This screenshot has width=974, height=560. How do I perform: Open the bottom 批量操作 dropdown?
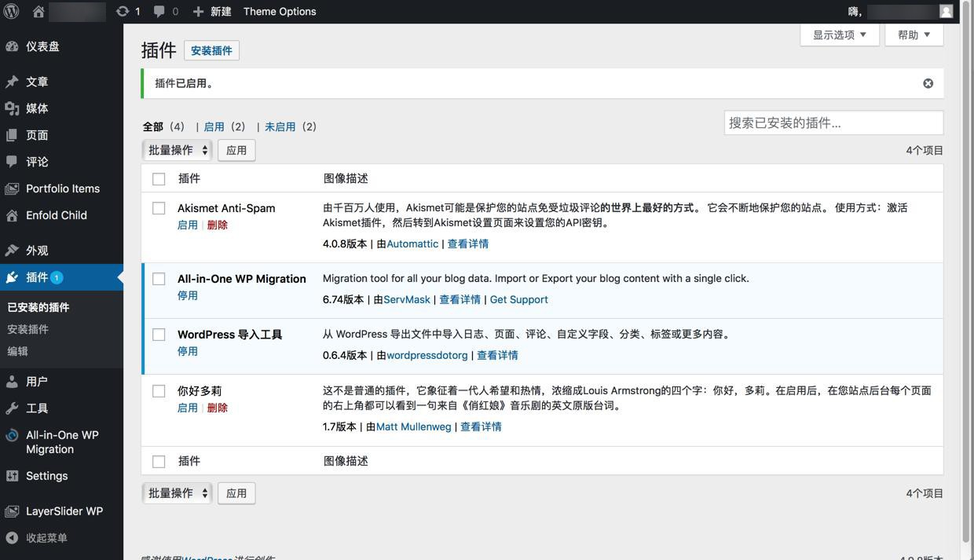[x=178, y=493]
